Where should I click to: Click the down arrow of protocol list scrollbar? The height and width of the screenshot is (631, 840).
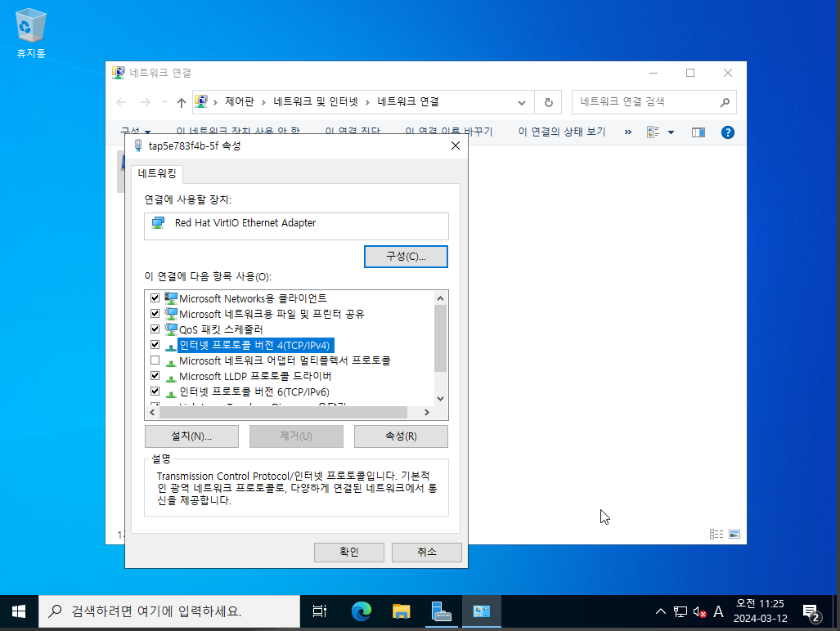(440, 398)
